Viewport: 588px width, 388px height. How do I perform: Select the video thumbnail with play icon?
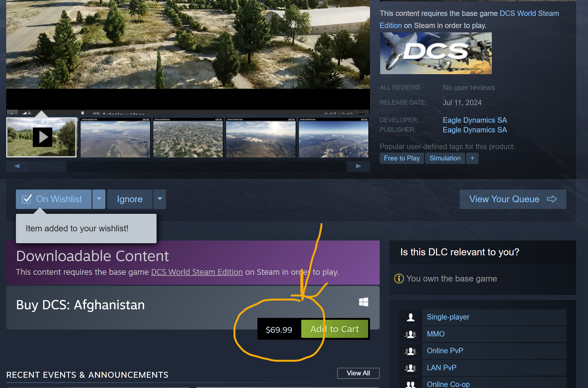point(41,138)
